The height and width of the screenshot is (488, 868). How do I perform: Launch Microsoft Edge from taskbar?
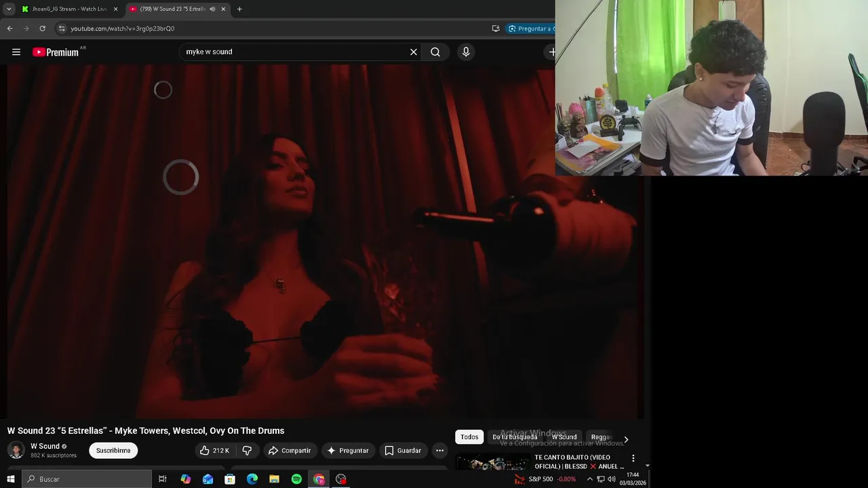pyautogui.click(x=252, y=479)
